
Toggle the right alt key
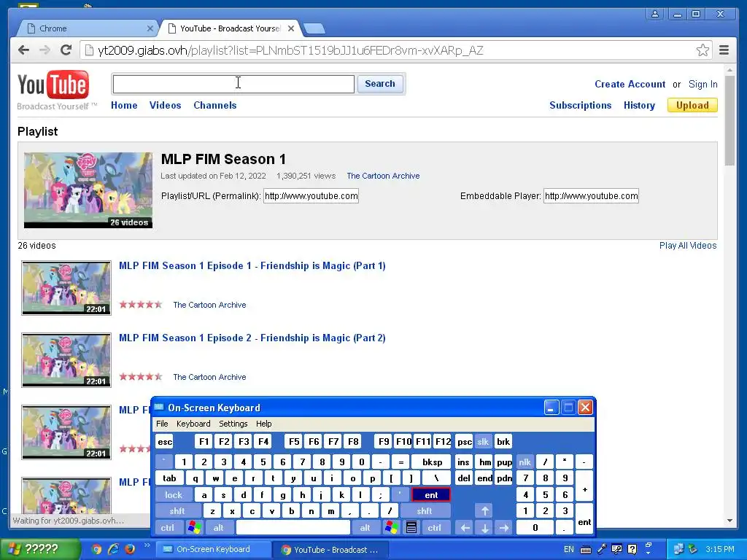click(x=365, y=528)
